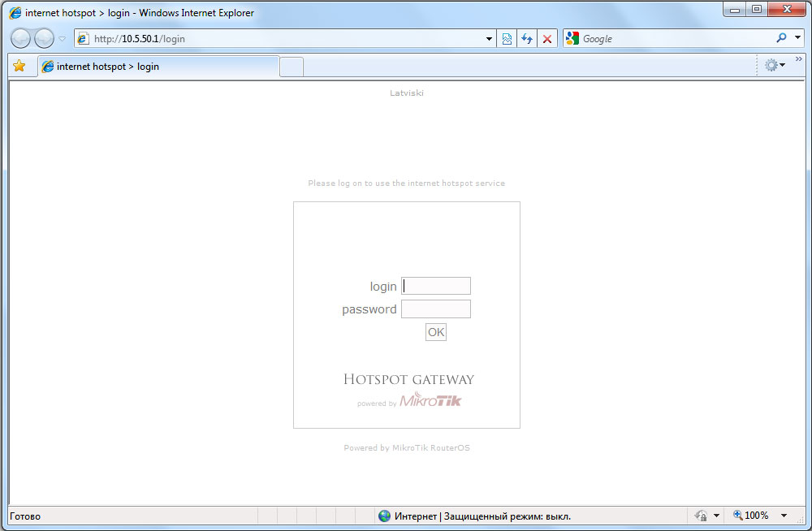Open the zoom level 100% dropdown
812x531 pixels.
[784, 516]
